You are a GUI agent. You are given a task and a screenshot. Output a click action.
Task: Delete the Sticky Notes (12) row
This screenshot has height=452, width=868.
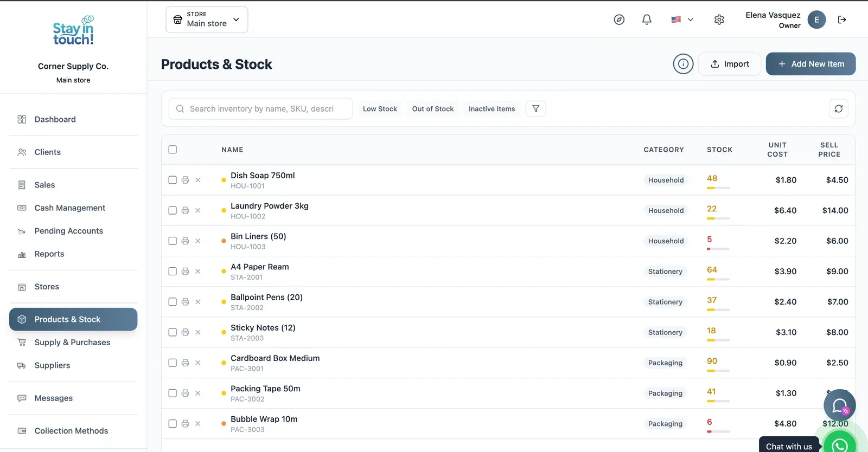pyautogui.click(x=198, y=332)
